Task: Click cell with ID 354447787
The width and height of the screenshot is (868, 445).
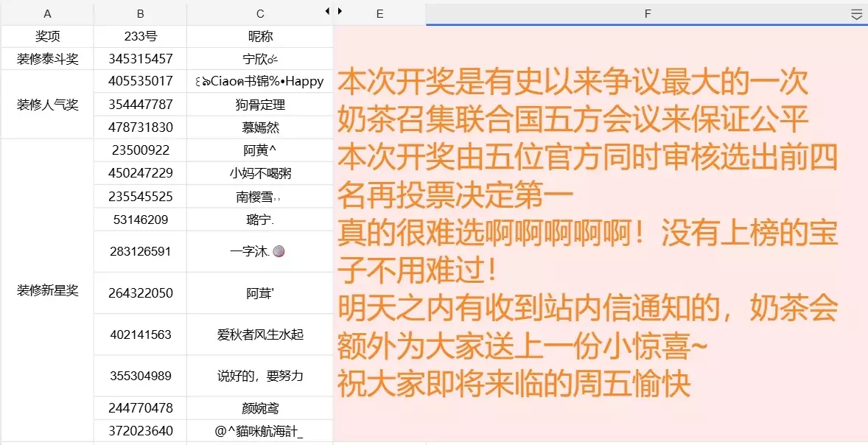Action: click(140, 105)
